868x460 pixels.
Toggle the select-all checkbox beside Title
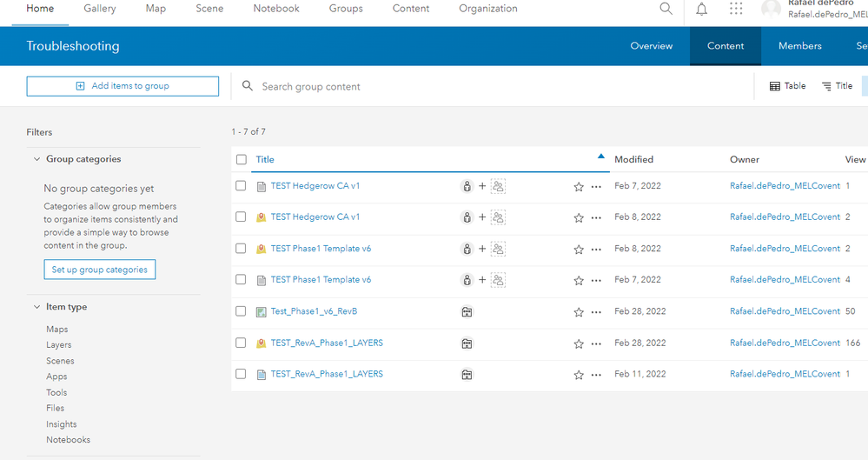click(x=241, y=160)
